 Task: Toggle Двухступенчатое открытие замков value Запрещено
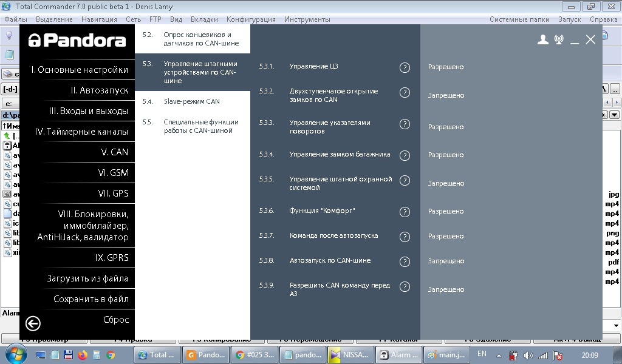tap(446, 96)
